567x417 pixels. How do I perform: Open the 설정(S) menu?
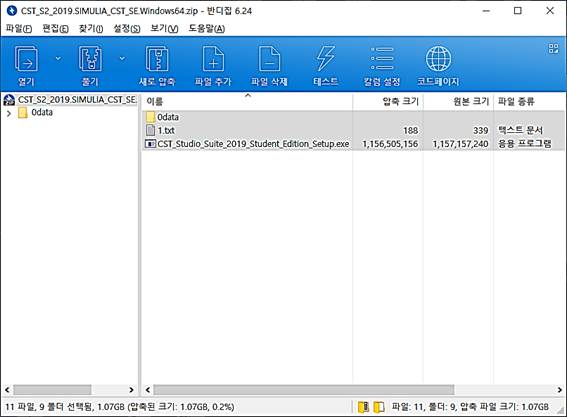(127, 29)
